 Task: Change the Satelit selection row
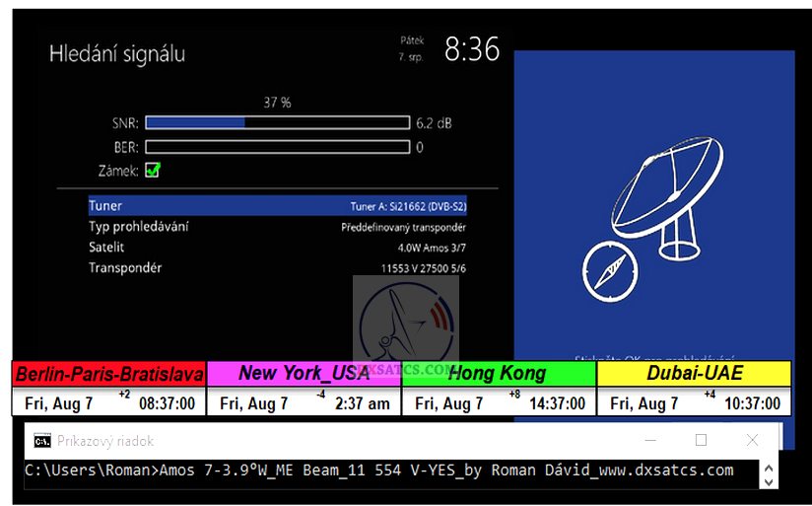coord(277,248)
